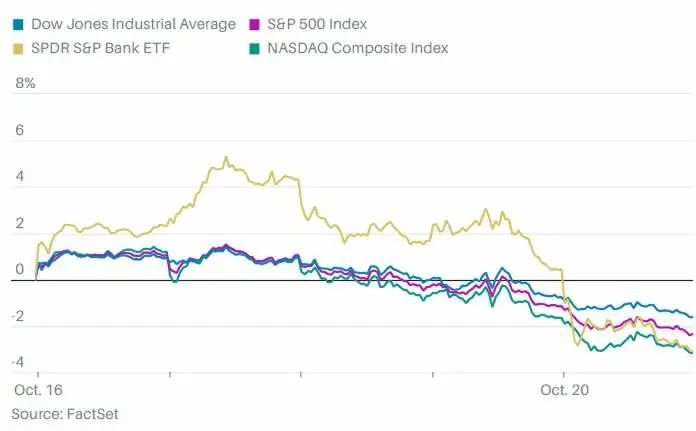Select the green NASDAQ Composite Index swatch
Viewport: 696px width, 431px height.
pyautogui.click(x=256, y=48)
